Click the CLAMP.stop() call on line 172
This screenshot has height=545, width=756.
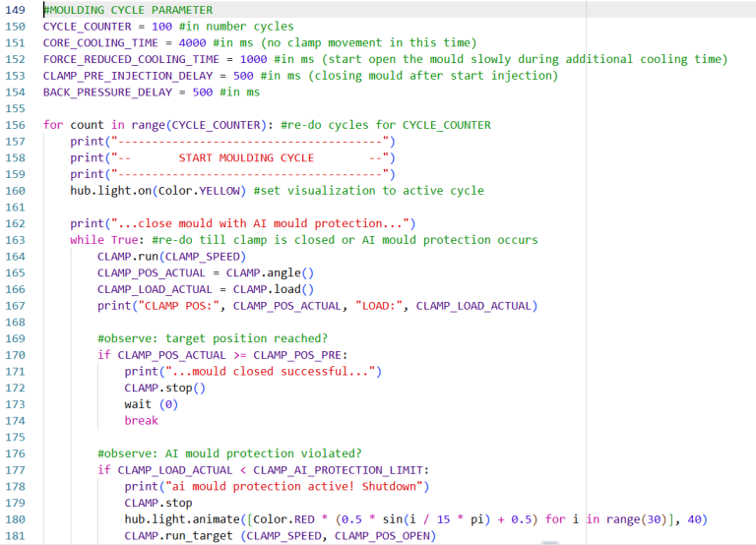[164, 388]
